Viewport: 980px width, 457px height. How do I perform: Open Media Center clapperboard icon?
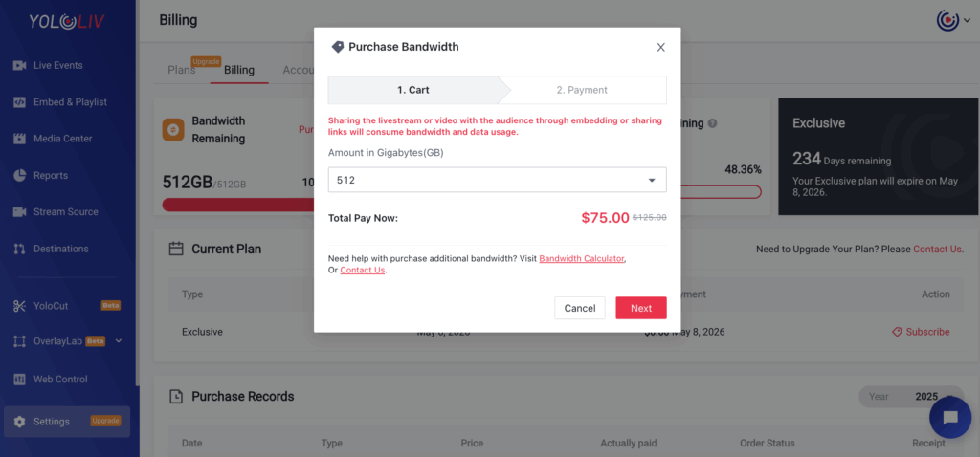[x=19, y=139]
